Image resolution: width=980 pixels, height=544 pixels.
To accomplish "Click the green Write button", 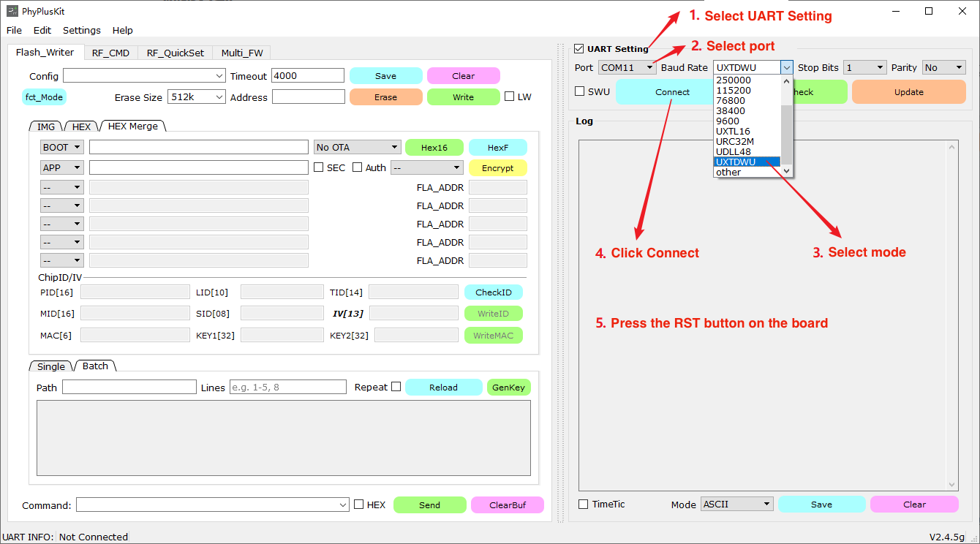I will [x=463, y=97].
